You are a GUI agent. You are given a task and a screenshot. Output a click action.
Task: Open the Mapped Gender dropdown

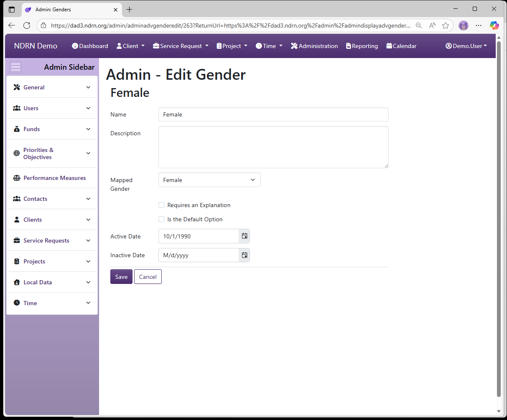tap(209, 180)
